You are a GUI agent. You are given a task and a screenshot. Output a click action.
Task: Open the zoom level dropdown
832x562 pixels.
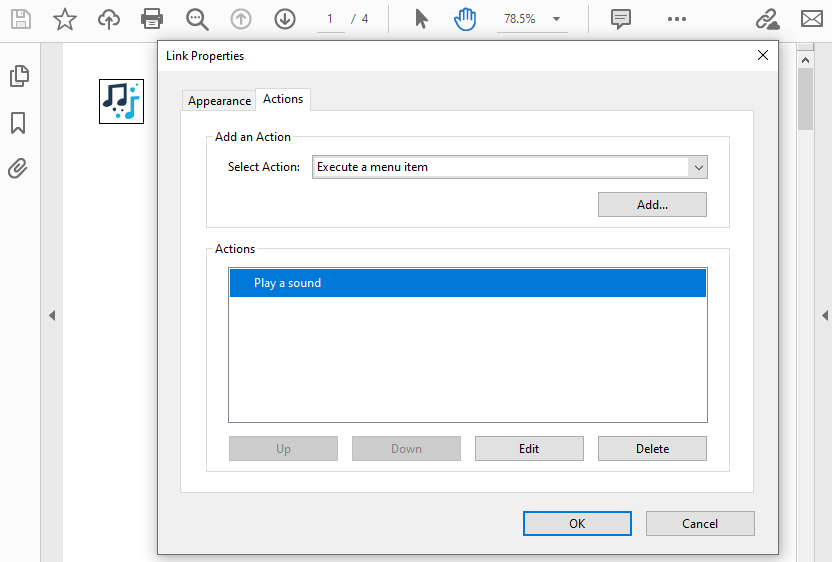(x=556, y=19)
